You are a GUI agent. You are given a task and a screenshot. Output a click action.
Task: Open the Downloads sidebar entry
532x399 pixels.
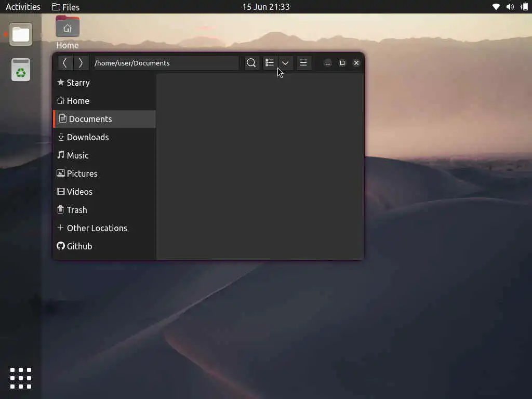[104, 137]
